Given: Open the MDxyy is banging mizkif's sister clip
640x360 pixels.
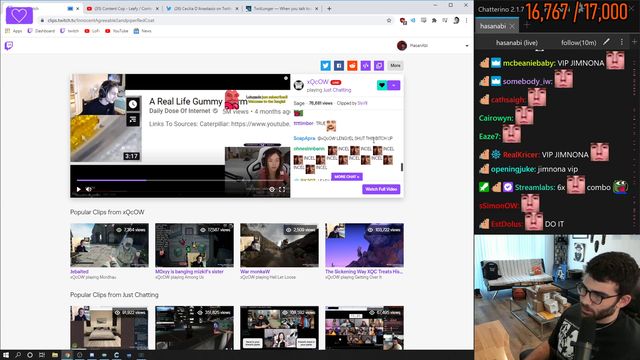Looking at the screenshot, I should 194,245.
